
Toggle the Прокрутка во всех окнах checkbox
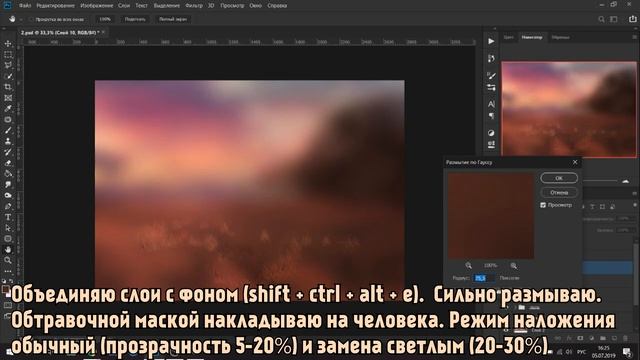[x=31, y=19]
